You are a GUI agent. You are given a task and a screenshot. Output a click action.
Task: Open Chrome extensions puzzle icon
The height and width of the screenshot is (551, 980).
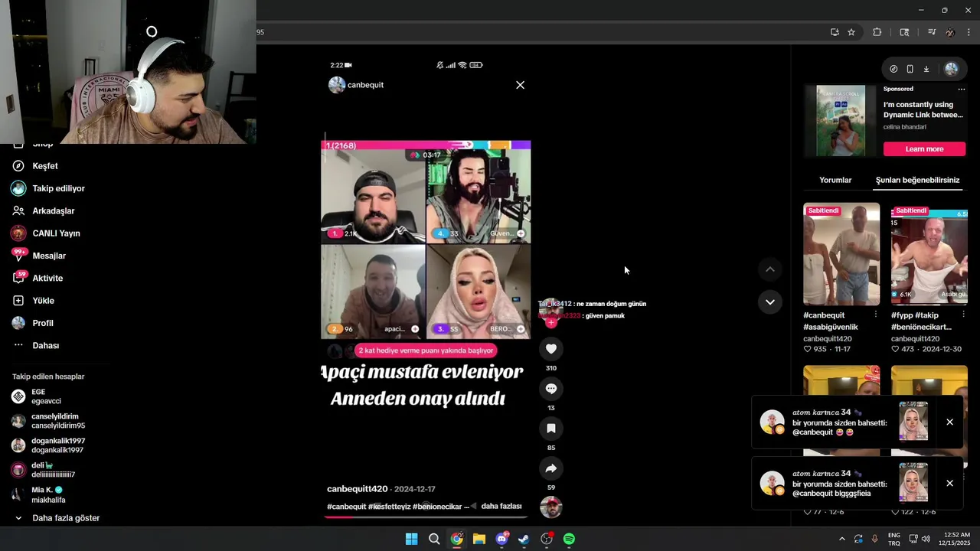tap(877, 32)
